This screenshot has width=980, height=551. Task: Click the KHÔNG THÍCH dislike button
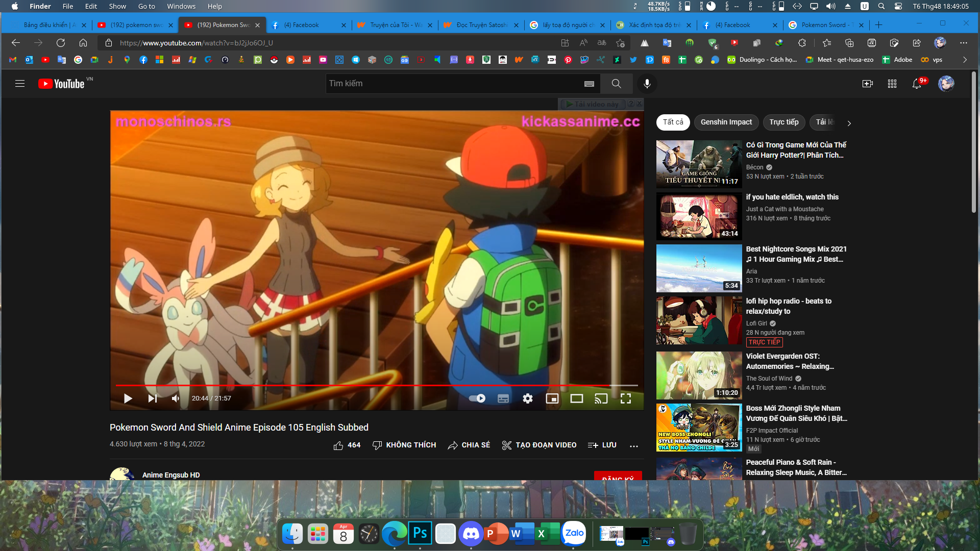click(404, 445)
